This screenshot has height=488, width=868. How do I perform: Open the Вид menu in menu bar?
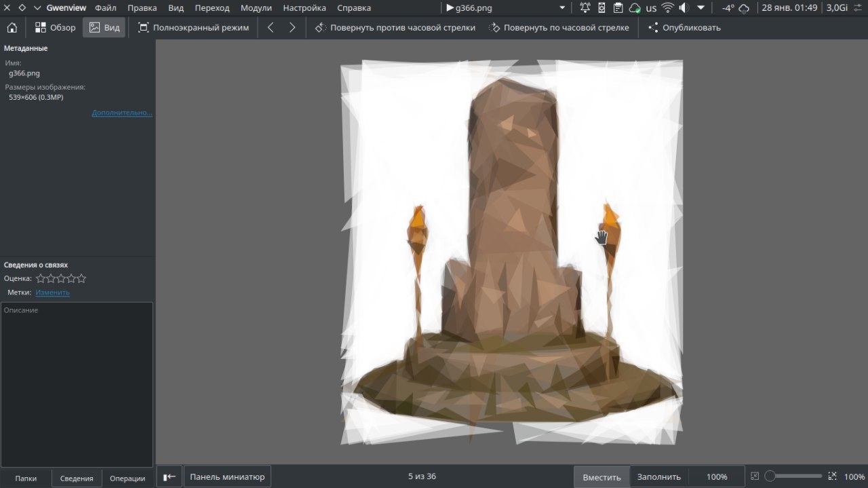point(176,8)
